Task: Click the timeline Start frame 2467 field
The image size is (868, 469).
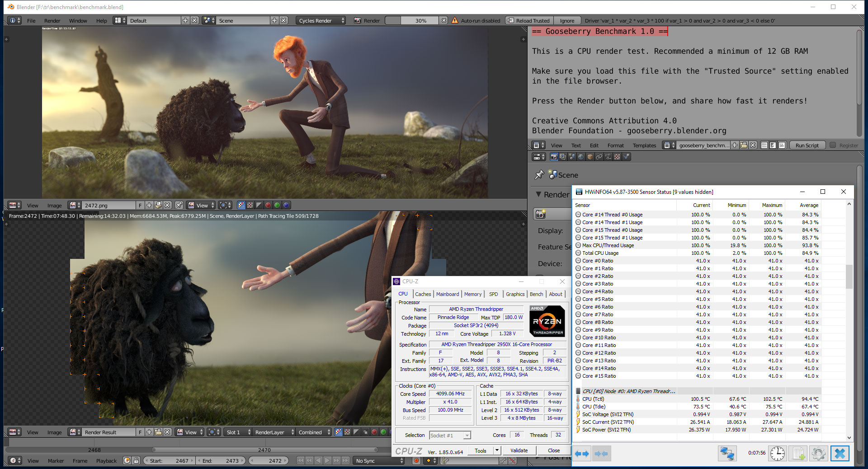Action: (169, 460)
